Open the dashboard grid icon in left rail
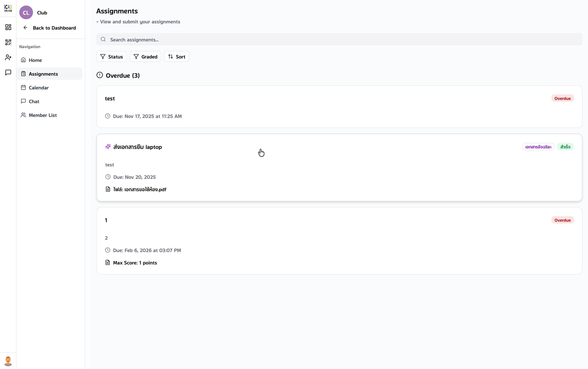588x369 pixels. click(x=8, y=27)
